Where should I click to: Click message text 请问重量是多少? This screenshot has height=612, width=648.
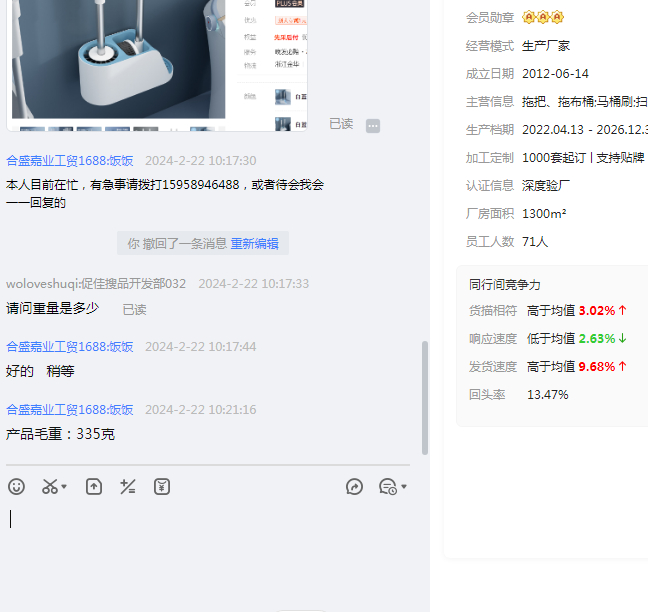point(52,308)
